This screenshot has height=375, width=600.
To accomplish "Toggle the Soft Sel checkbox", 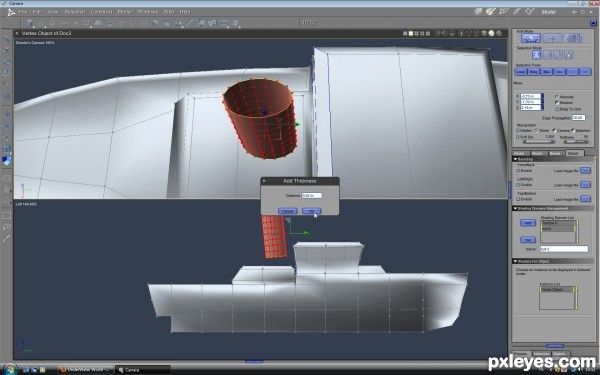I will click(518, 137).
